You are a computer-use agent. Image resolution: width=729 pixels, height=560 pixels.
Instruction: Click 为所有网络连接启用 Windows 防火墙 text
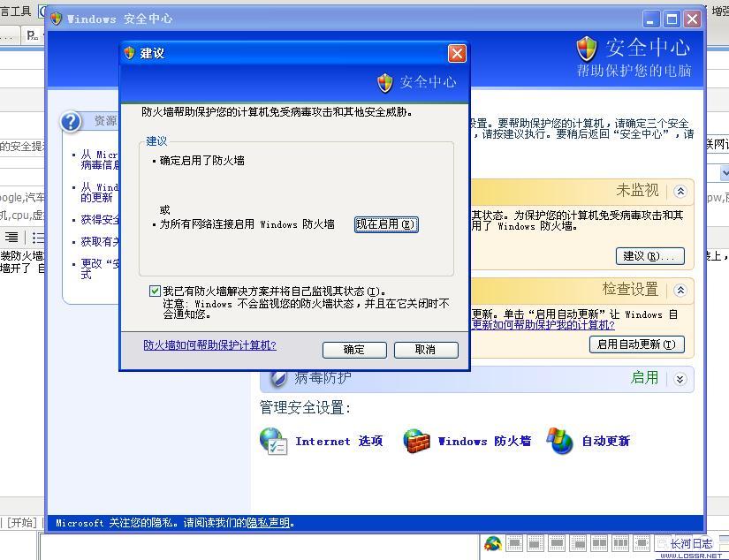point(247,224)
